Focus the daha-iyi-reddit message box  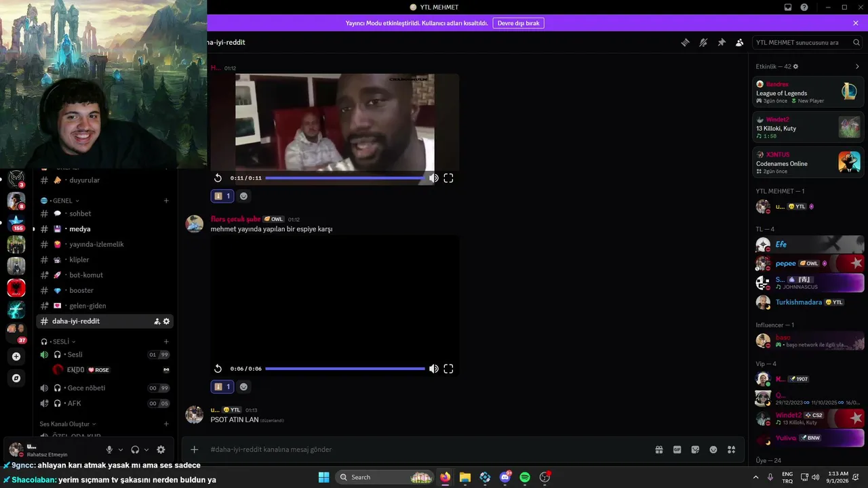(x=427, y=449)
